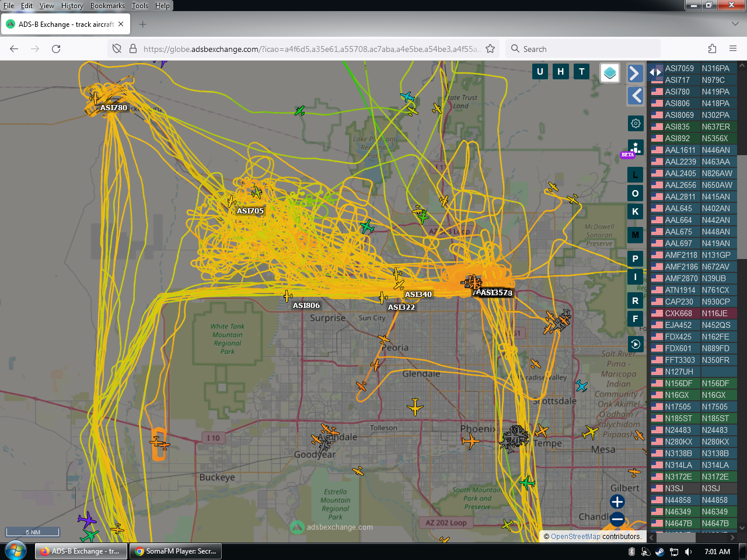Click the purple aircraft at the bottom-left of the map
Image resolution: width=747 pixels, height=560 pixels.
86,519
